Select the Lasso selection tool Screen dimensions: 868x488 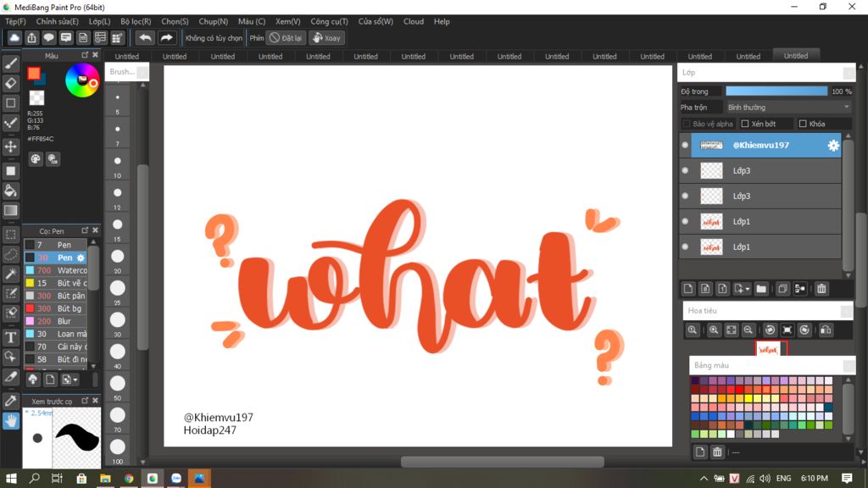click(10, 254)
